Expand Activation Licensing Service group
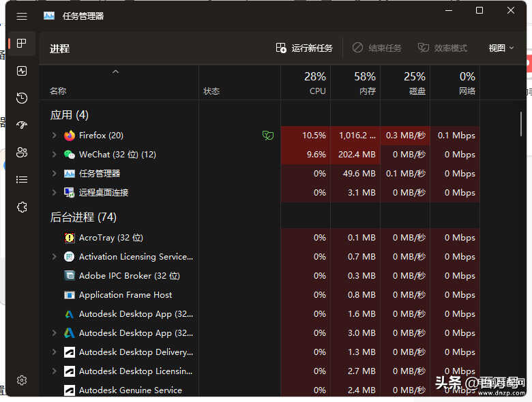Image resolution: width=532 pixels, height=402 pixels. coord(54,257)
